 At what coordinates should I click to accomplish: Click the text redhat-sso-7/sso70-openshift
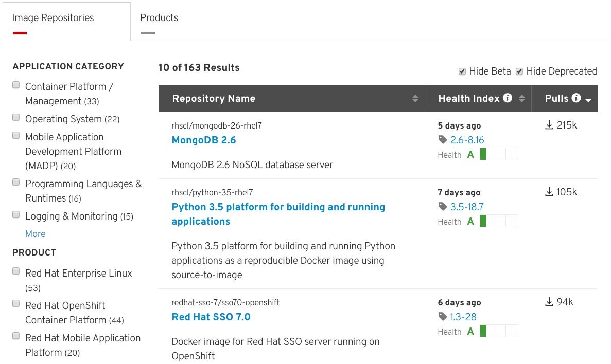pyautogui.click(x=225, y=302)
